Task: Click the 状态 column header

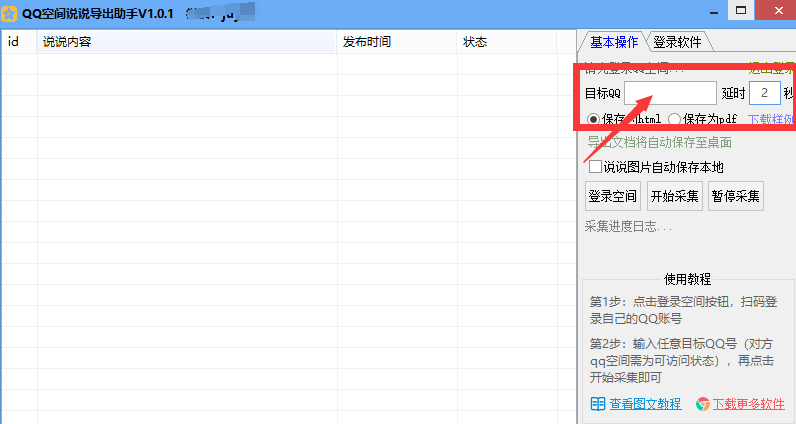Action: click(507, 42)
